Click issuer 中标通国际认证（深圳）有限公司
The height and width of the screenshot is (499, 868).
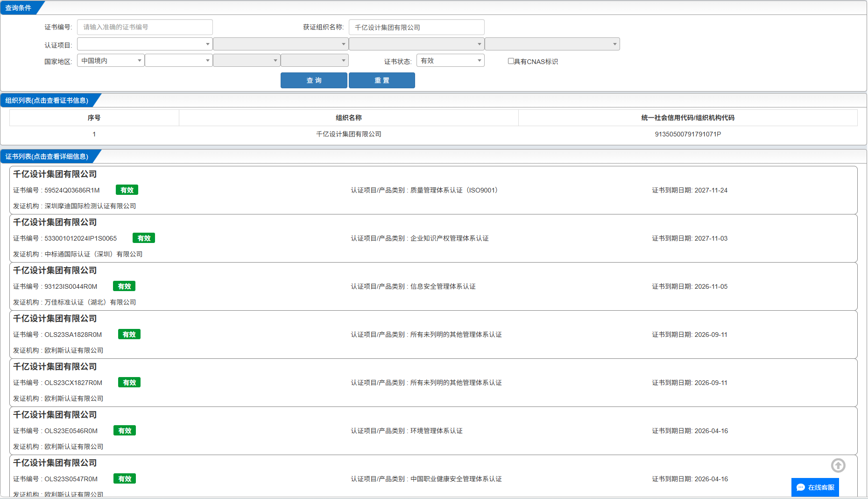click(93, 254)
